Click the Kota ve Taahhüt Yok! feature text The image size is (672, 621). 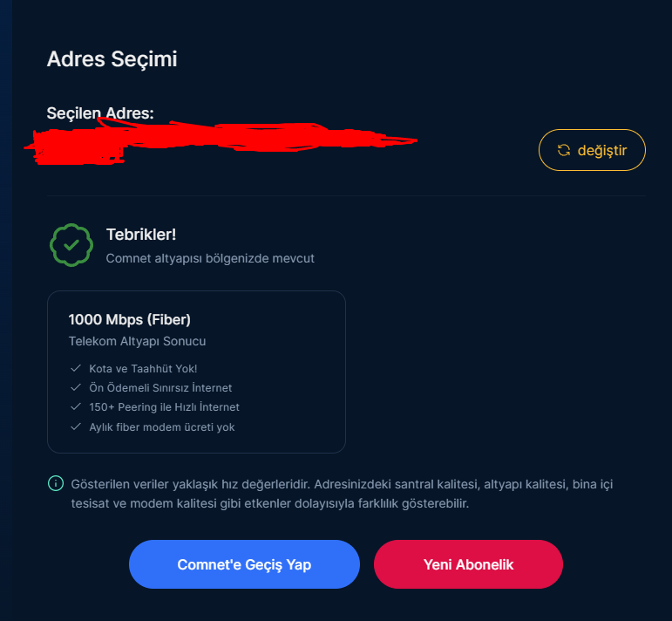pos(137,369)
